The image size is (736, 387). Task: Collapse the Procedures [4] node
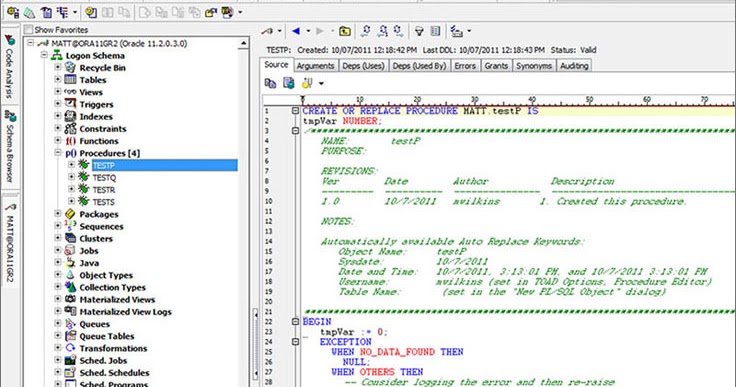click(58, 153)
